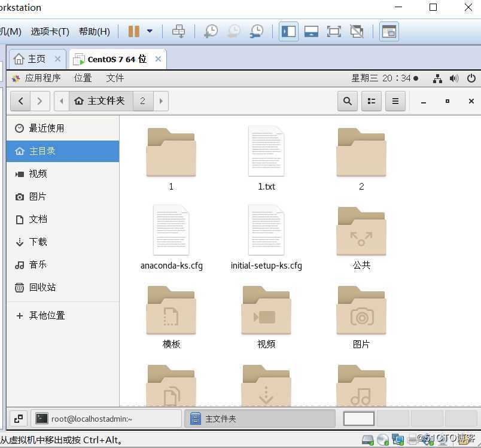Revert to the previous snapshot

234,31
